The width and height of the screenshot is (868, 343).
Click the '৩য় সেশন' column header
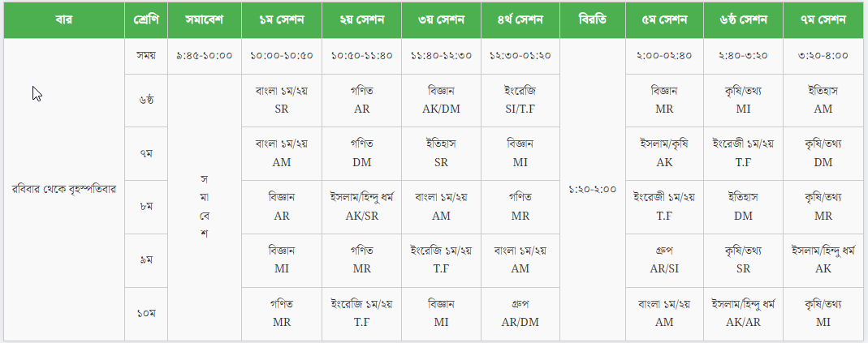click(441, 19)
